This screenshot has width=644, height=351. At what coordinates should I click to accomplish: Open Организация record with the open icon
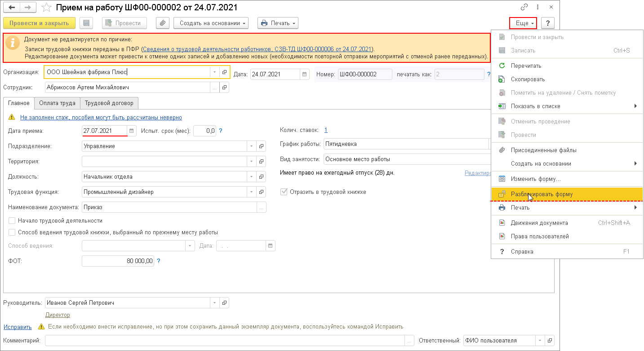tap(224, 72)
